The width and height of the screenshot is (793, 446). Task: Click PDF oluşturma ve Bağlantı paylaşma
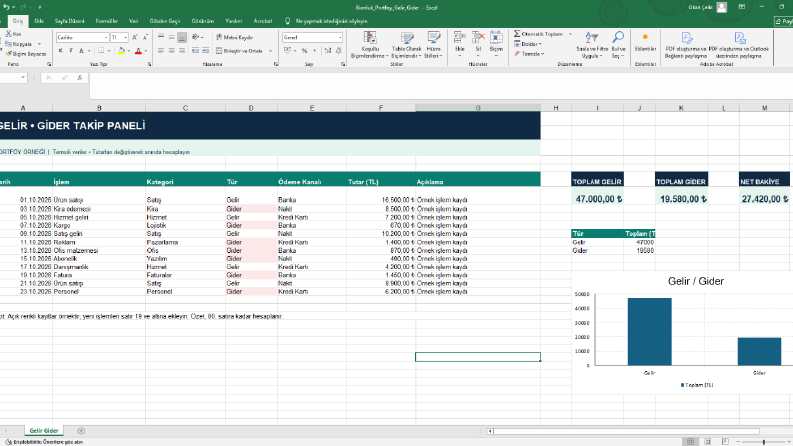tap(686, 45)
